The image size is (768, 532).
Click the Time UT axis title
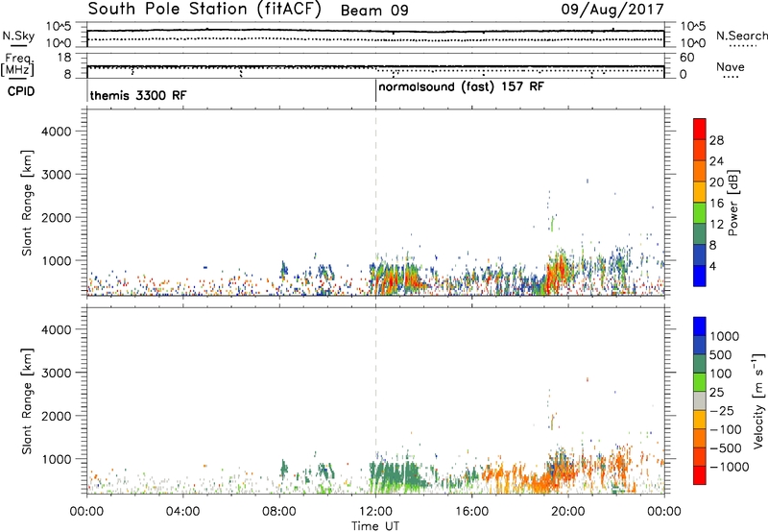pos(375,526)
